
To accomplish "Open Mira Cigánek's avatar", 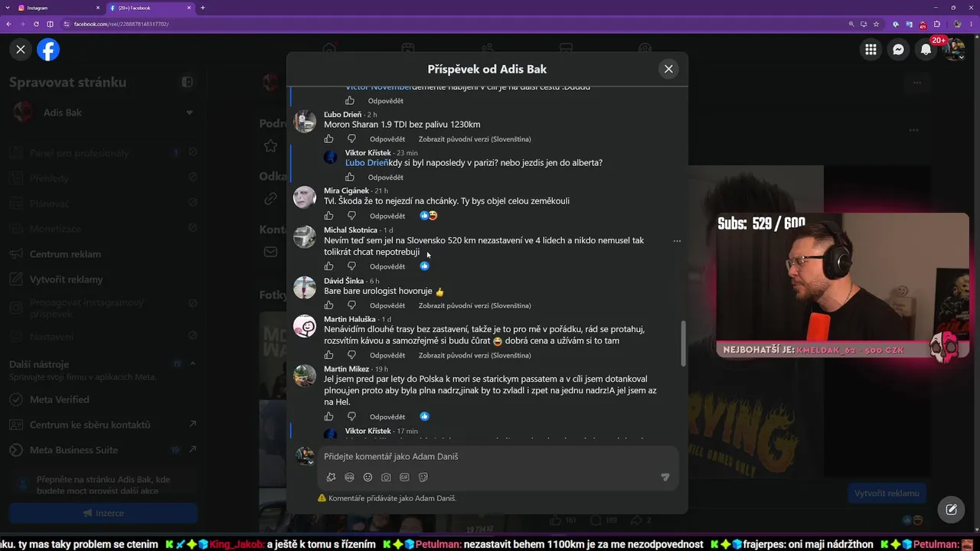I will coord(305,197).
